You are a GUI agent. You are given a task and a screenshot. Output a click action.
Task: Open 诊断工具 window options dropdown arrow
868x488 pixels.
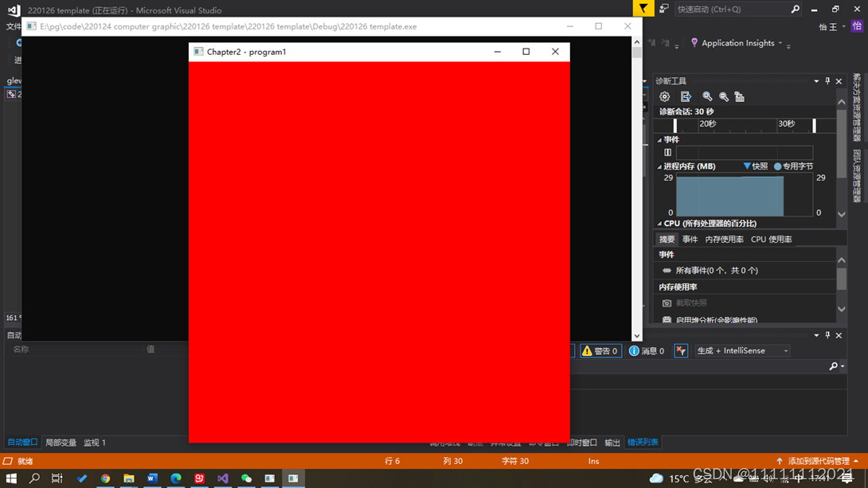click(x=816, y=81)
